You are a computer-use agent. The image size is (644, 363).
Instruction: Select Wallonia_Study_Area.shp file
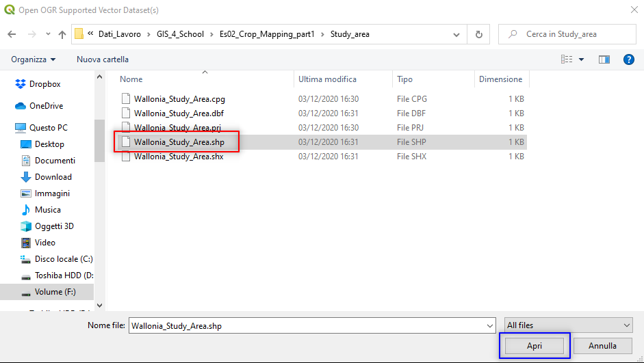(179, 142)
